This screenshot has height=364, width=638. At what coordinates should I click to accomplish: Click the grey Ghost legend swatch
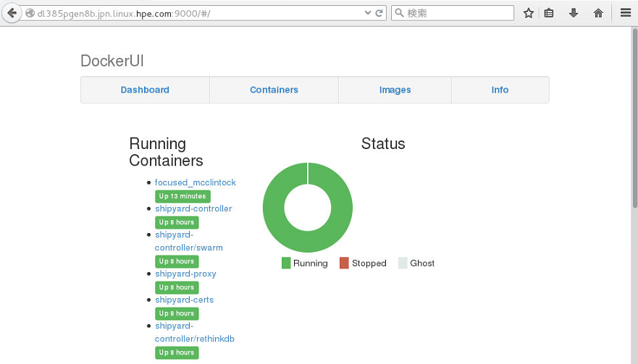(403, 263)
